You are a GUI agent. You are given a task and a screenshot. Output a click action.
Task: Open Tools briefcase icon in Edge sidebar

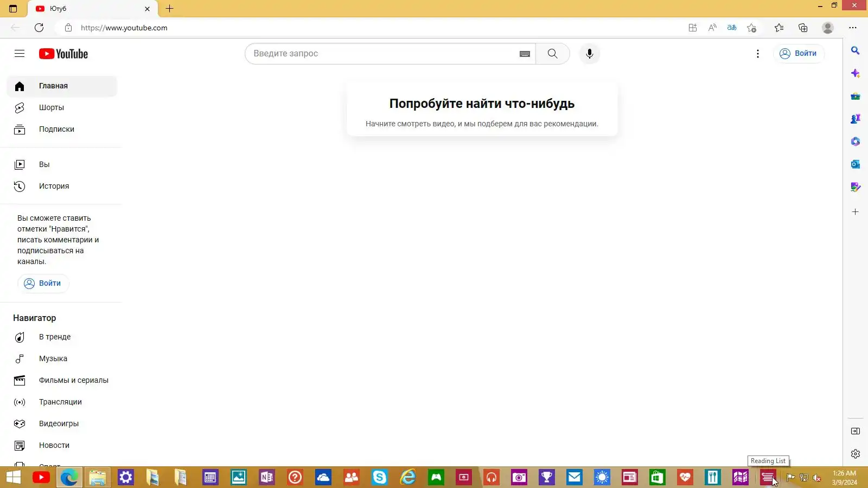click(856, 96)
